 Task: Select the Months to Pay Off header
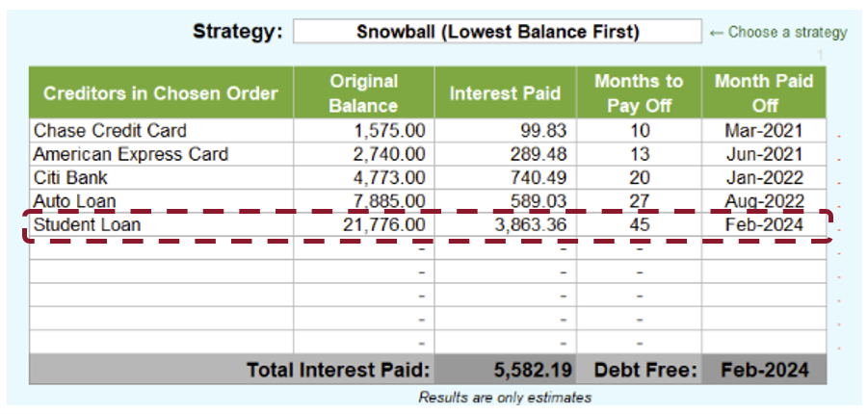639,93
